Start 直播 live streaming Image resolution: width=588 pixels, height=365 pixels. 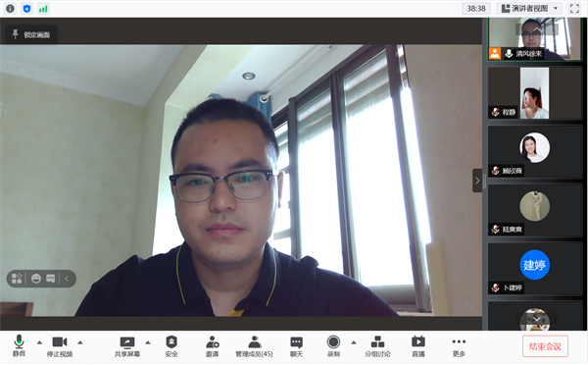[418, 345]
